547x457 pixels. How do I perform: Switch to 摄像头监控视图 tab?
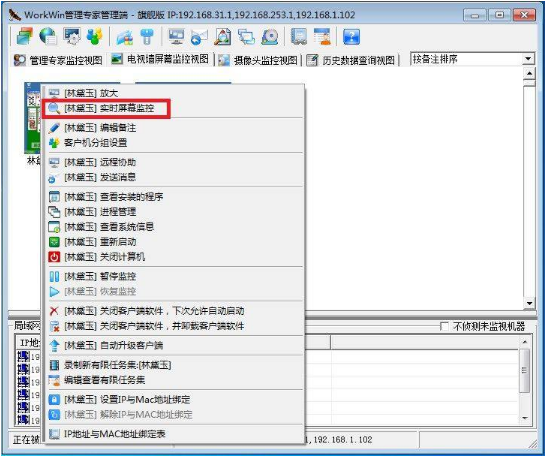258,60
